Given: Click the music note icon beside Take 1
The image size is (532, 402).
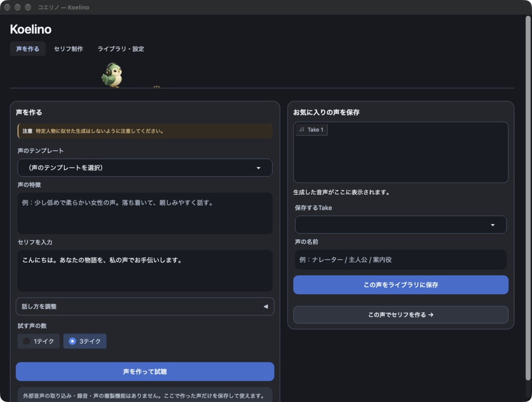Looking at the screenshot, I should [302, 130].
